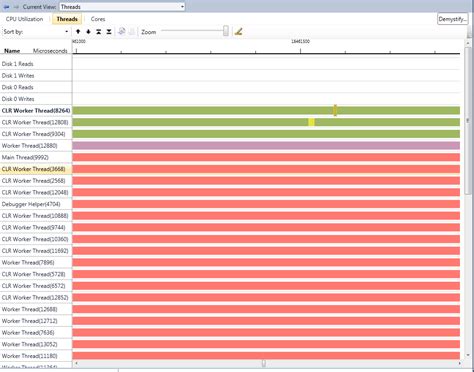This screenshot has height=372, width=474.
Task: Click the forward navigation arrow
Action: 16,7
